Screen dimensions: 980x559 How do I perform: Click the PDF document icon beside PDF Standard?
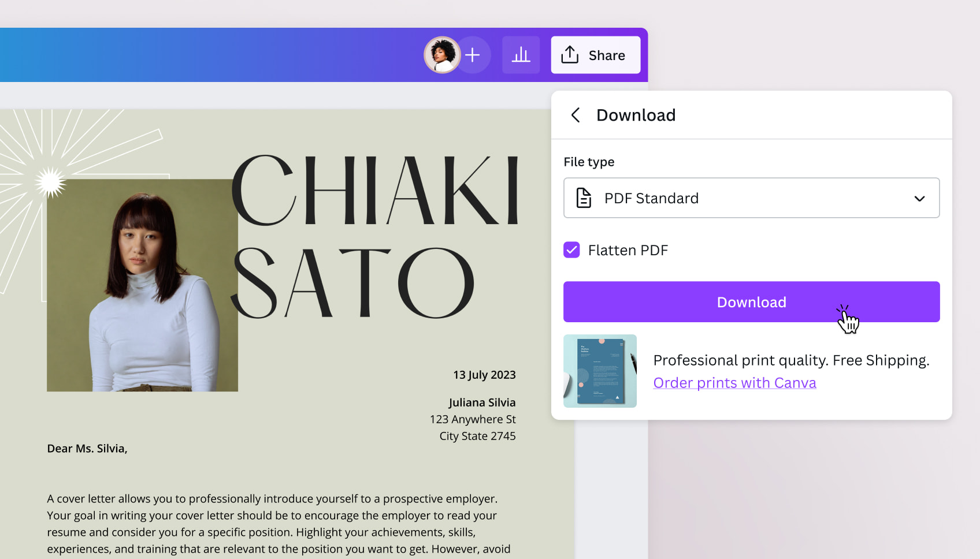coord(584,198)
